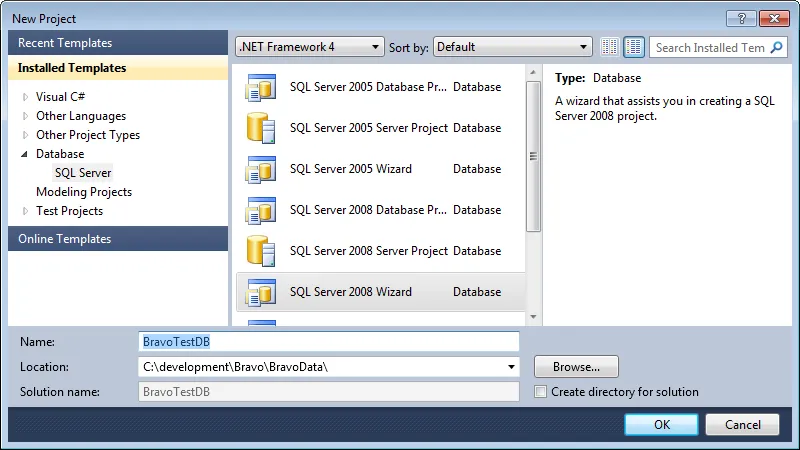Click the SQL Server 2008 Wizard icon

261,292
